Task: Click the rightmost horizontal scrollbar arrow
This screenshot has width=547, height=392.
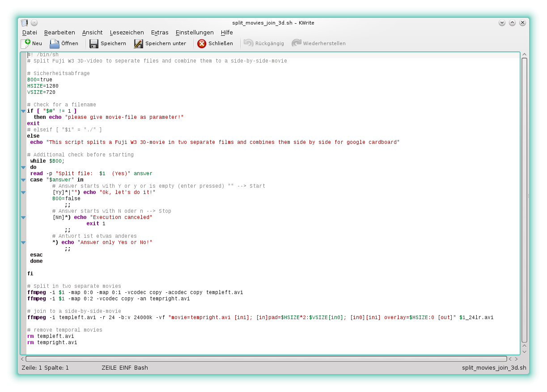Action: 516,359
